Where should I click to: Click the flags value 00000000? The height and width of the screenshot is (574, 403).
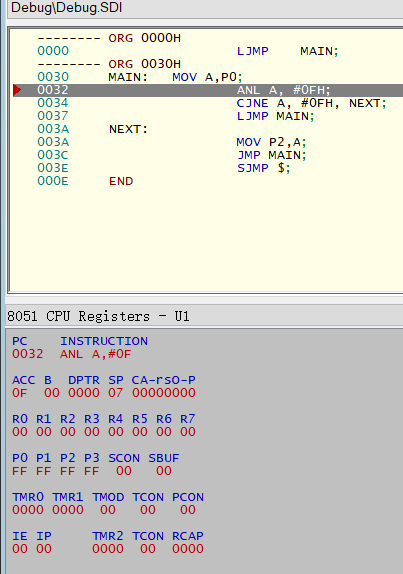click(164, 393)
